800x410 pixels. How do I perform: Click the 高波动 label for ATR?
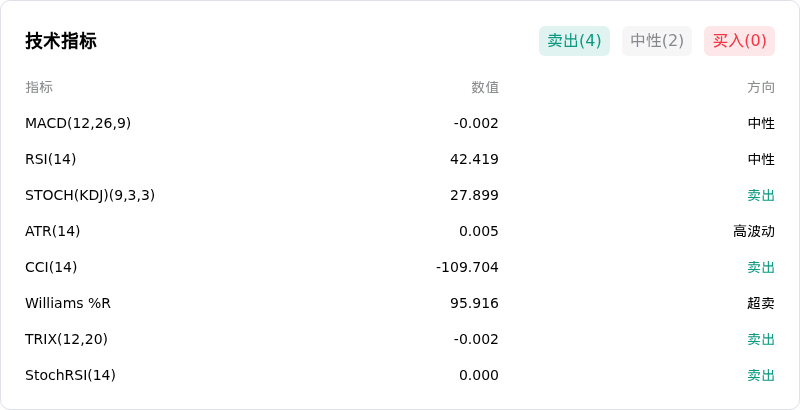click(754, 231)
